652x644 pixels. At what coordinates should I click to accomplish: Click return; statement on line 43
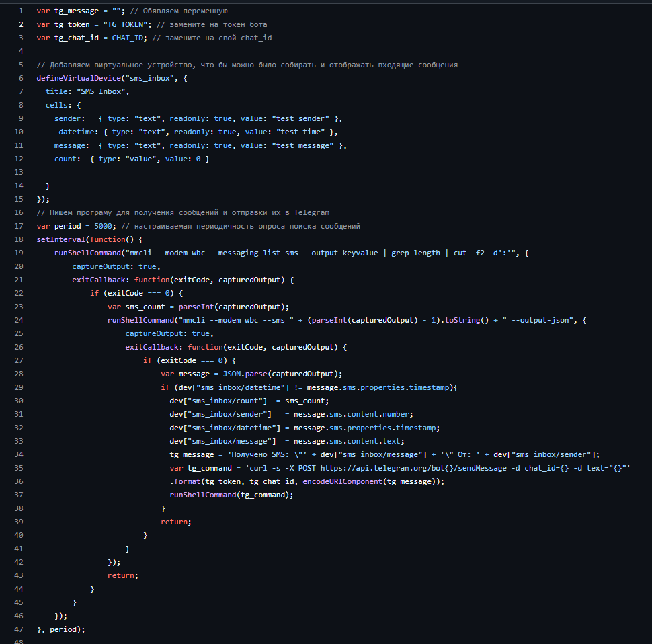pos(122,576)
